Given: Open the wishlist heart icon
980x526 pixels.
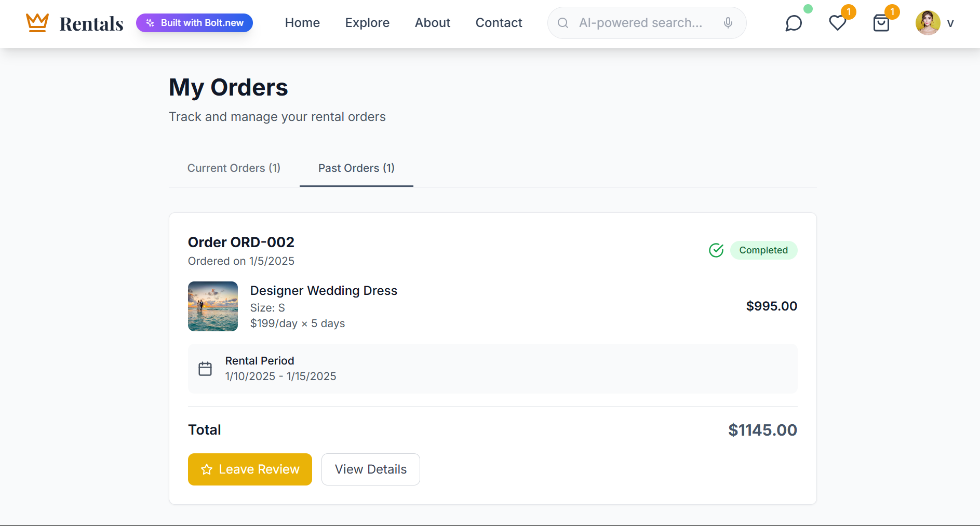Looking at the screenshot, I should click(837, 23).
